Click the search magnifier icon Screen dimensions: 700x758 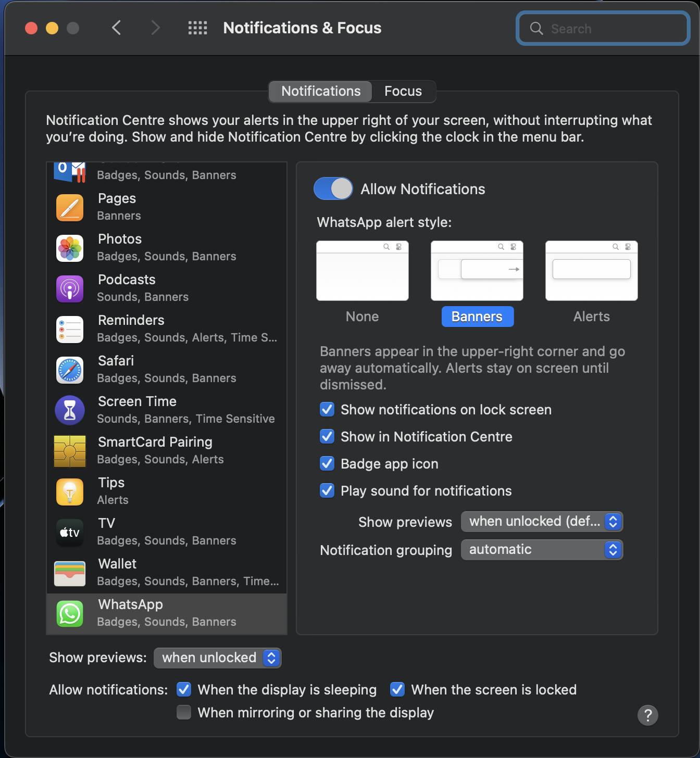[536, 28]
